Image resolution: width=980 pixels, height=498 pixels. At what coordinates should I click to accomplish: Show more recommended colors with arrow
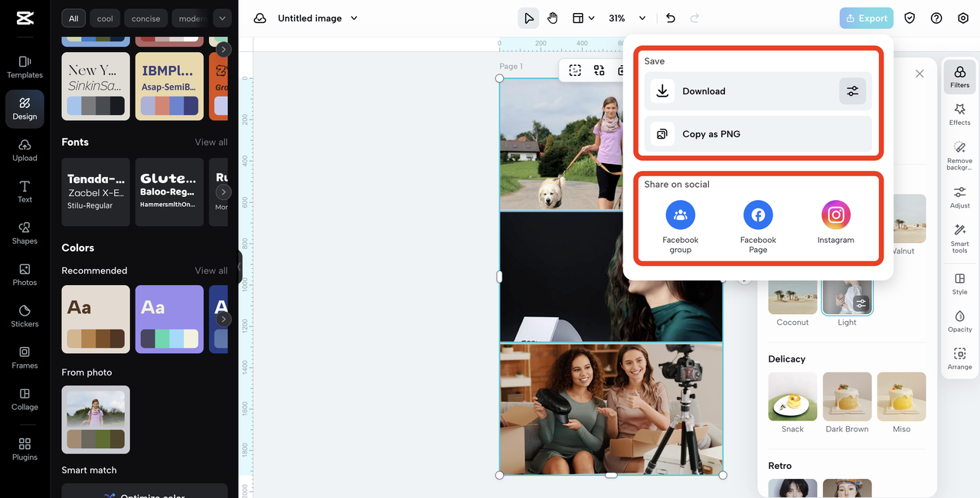point(223,319)
